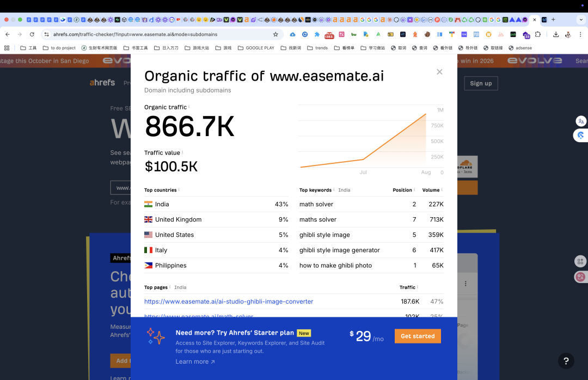Viewport: 588px width, 380px height.
Task: Click the 866.7K organic traffic value
Action: click(x=189, y=126)
